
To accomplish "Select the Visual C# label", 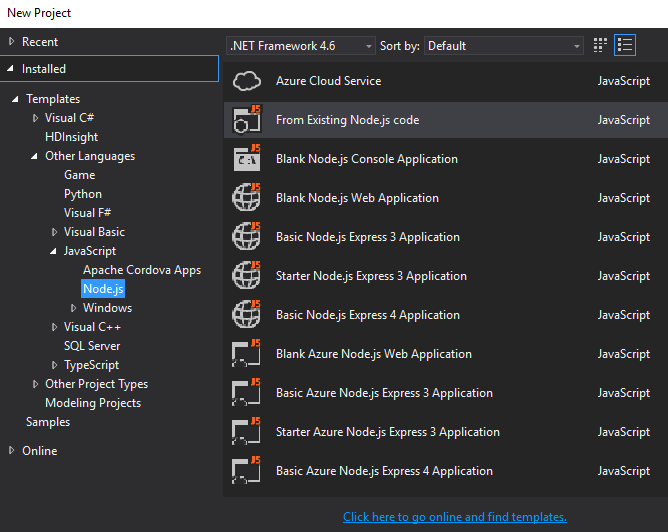I will 69,118.
